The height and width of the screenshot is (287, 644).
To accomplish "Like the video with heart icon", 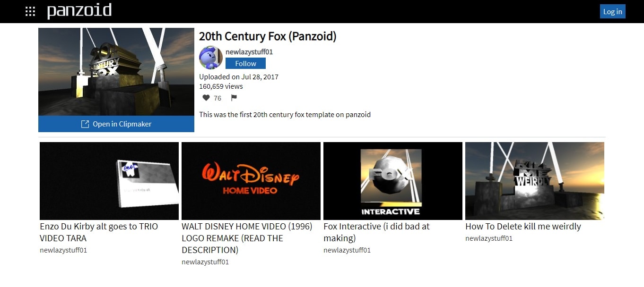I will pyautogui.click(x=206, y=98).
